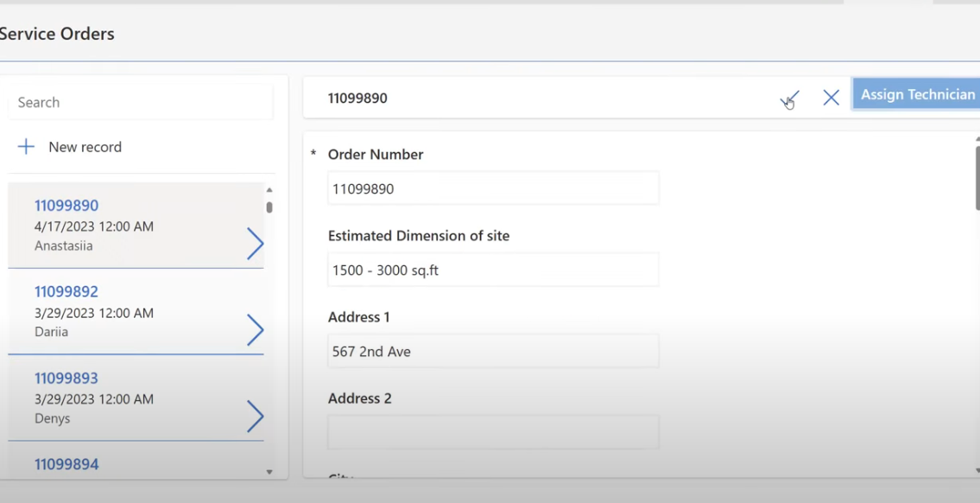Image resolution: width=980 pixels, height=503 pixels.
Task: Select order 11099890 in the sidebar
Action: 66,206
